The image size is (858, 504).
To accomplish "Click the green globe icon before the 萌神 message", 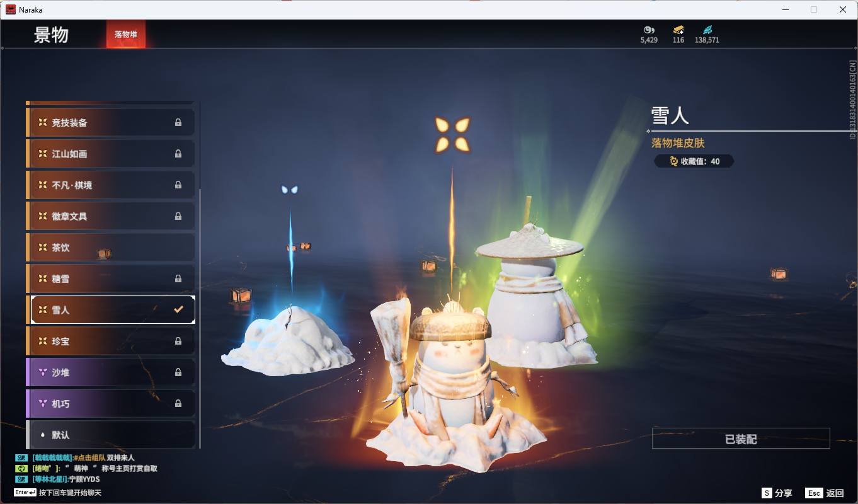I will pos(21,469).
